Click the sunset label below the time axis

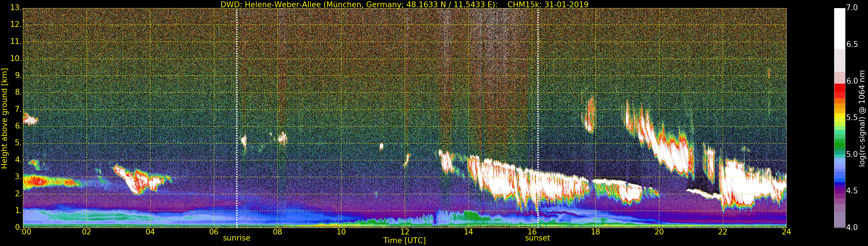pyautogui.click(x=538, y=238)
